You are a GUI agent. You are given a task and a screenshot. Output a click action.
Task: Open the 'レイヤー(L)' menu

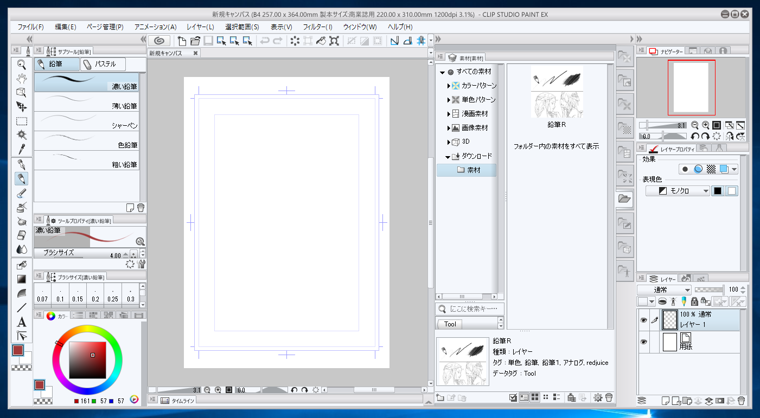click(x=200, y=27)
